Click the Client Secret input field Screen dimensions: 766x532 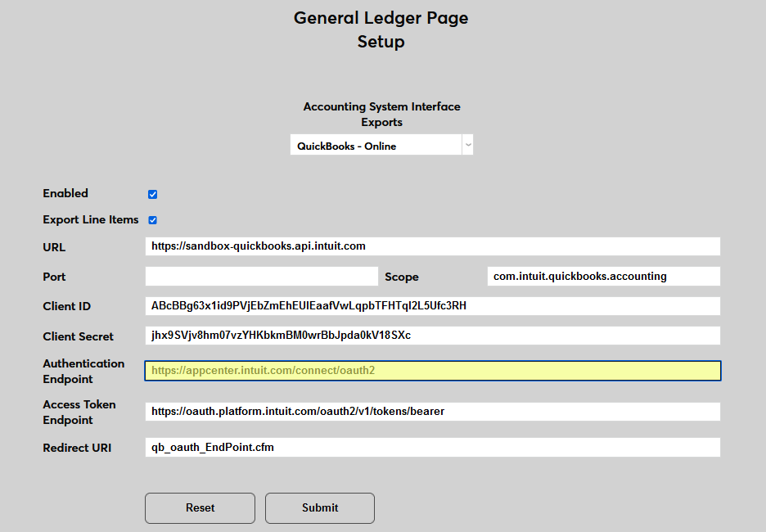point(432,336)
